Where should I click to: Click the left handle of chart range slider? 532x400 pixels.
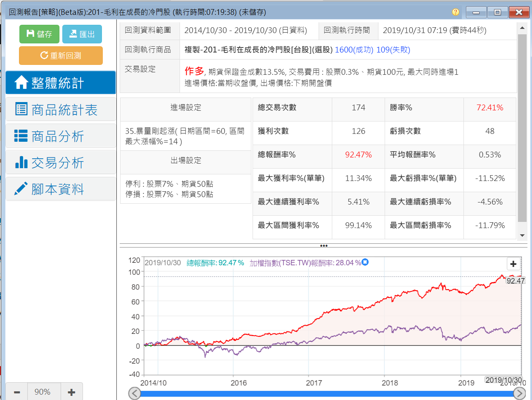pyautogui.click(x=135, y=393)
